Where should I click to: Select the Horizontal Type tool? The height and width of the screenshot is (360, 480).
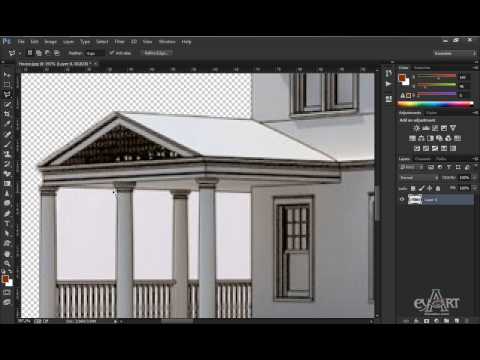tap(7, 224)
